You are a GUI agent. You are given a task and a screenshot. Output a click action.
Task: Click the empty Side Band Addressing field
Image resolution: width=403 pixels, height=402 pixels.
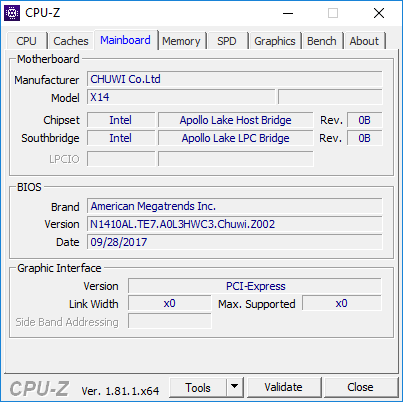click(170, 322)
